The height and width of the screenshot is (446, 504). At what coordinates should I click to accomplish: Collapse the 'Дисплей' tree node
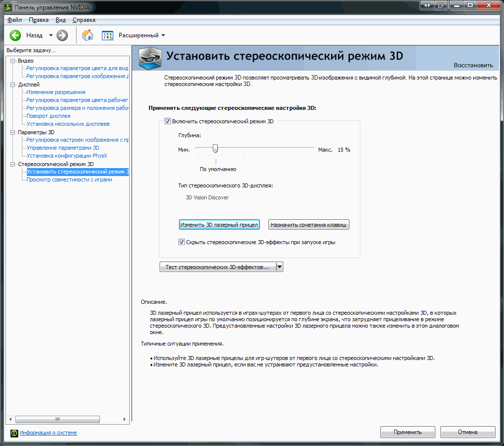pyautogui.click(x=13, y=85)
